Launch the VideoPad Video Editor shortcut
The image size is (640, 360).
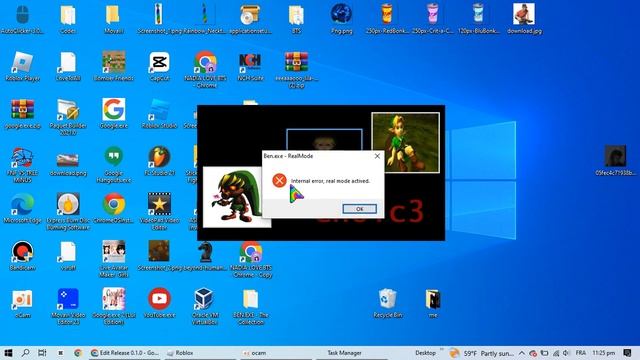(x=159, y=212)
